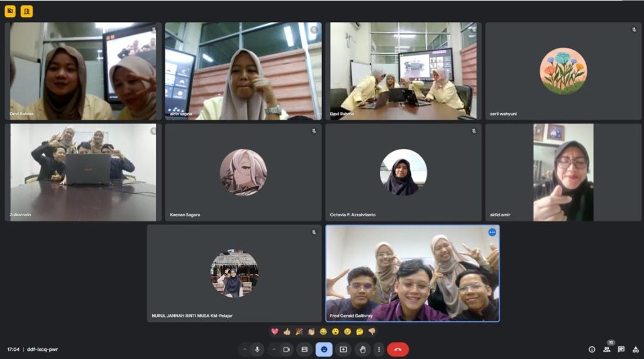
Task: Click the present screen icon
Action: [343, 349]
